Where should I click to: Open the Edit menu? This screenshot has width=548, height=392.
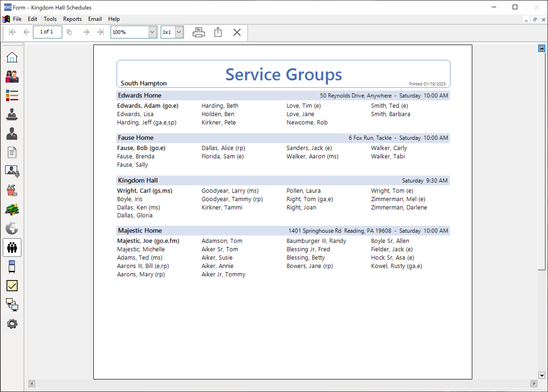(x=32, y=19)
